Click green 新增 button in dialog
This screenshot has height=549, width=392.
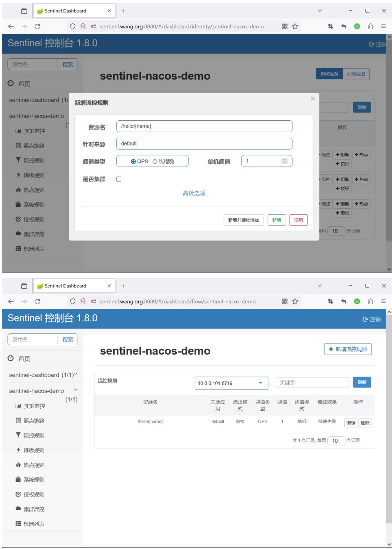point(277,220)
